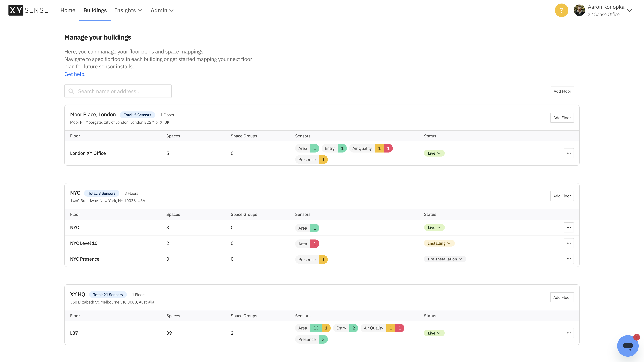
Task: Click the Get help link
Action: pyautogui.click(x=75, y=74)
